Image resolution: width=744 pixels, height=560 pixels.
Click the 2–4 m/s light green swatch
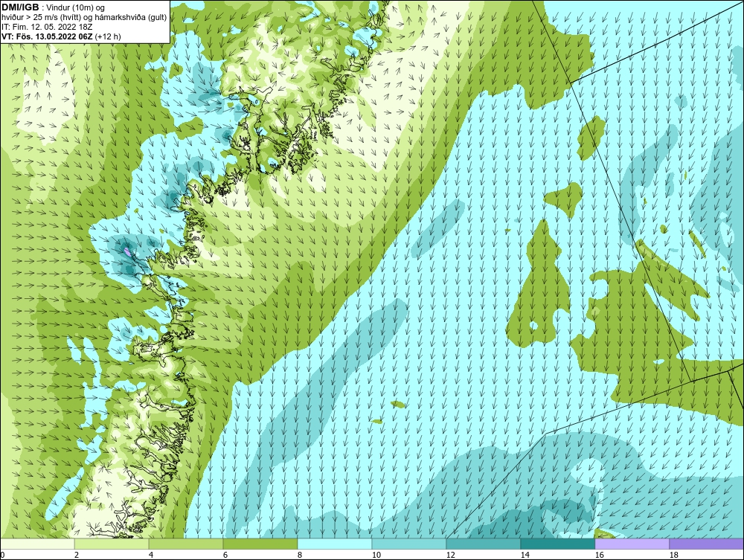pos(112,544)
